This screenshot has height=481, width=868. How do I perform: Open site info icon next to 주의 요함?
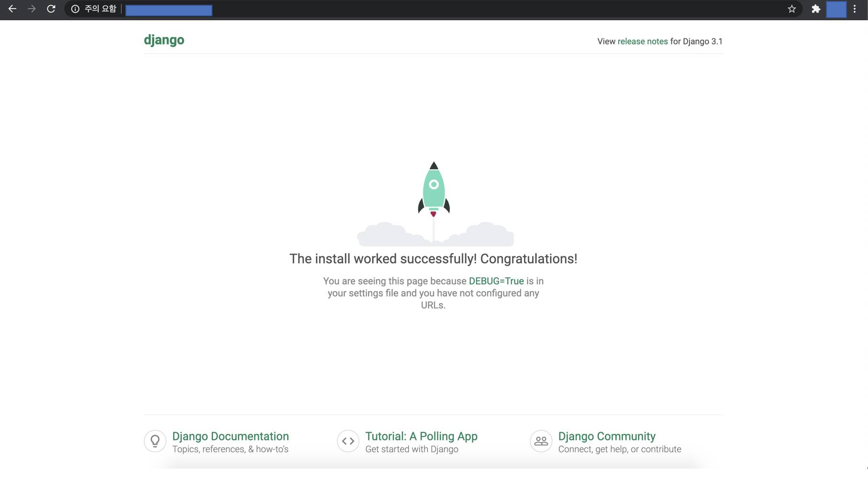click(75, 9)
